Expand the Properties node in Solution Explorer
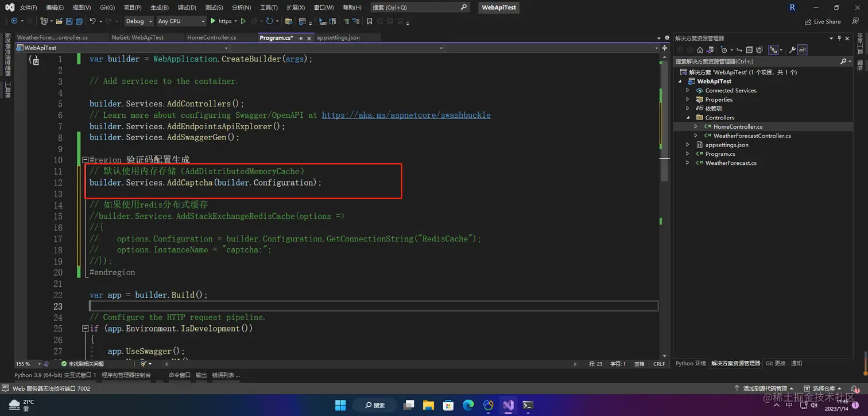This screenshot has width=868, height=416. pos(688,99)
